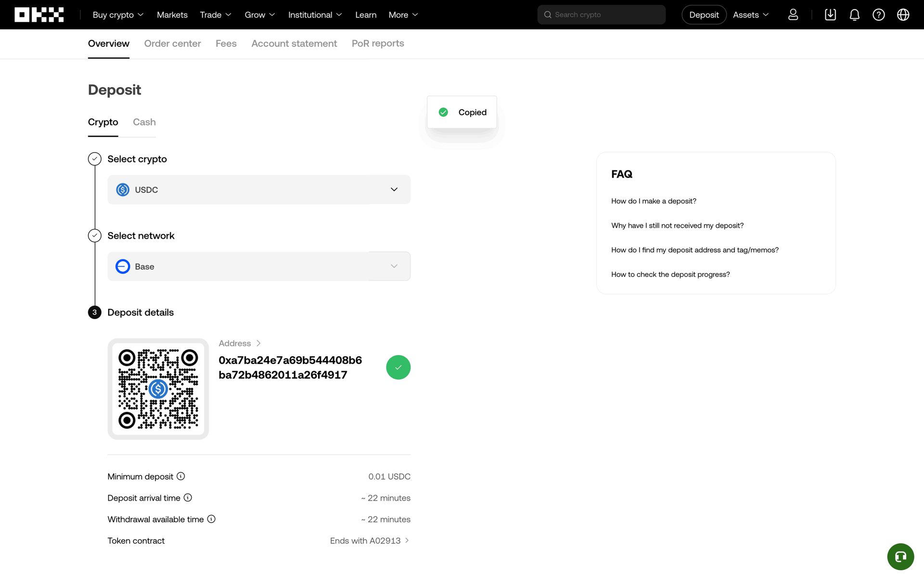Viewport: 924px width, 580px height.
Task: Expand the More menu
Action: pos(403,14)
